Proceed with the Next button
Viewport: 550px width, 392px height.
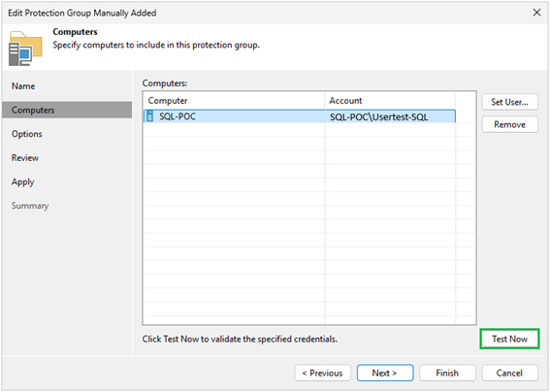385,373
